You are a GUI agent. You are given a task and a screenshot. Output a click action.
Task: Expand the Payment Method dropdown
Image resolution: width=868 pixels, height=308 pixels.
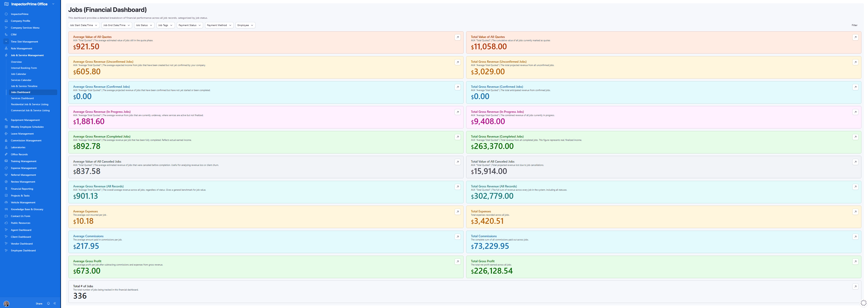coord(219,25)
